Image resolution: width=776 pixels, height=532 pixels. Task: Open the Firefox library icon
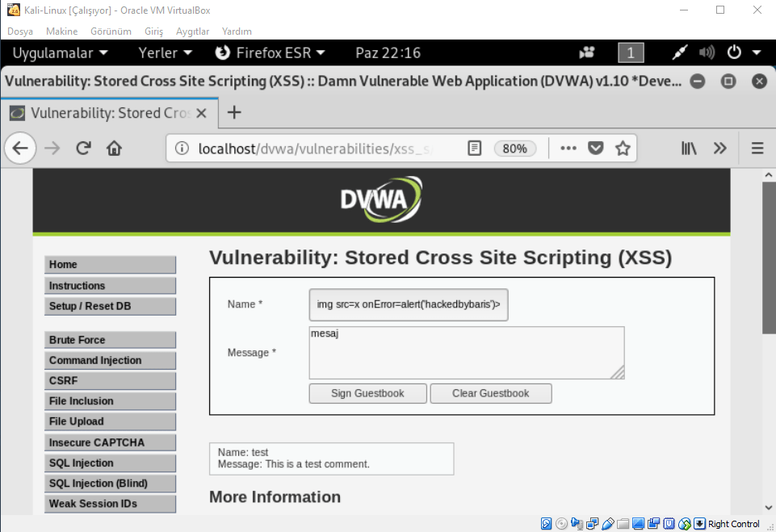coord(689,148)
